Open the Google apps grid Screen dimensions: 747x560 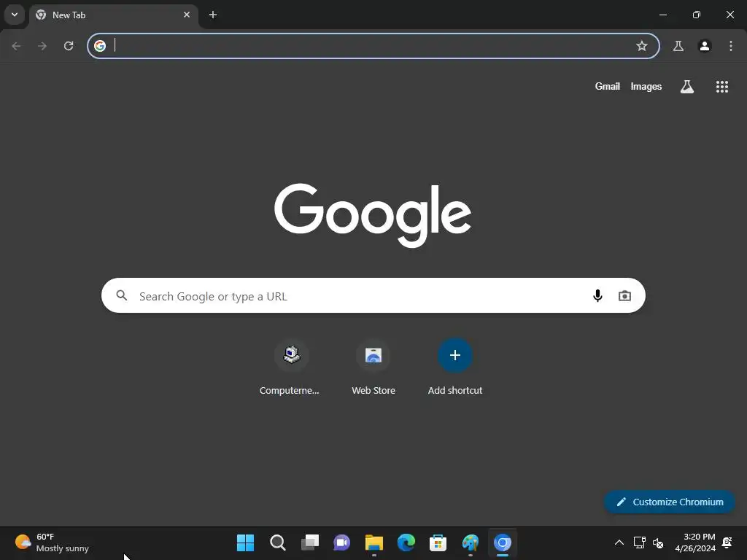722,86
